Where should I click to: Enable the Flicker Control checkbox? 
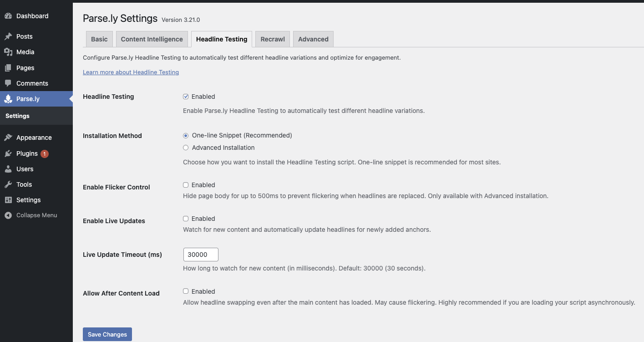click(186, 185)
